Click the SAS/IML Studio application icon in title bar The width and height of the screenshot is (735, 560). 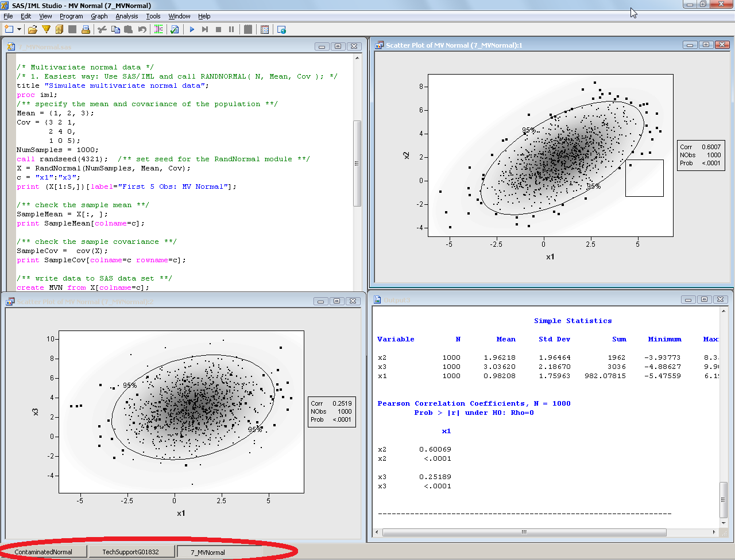[x=5, y=5]
